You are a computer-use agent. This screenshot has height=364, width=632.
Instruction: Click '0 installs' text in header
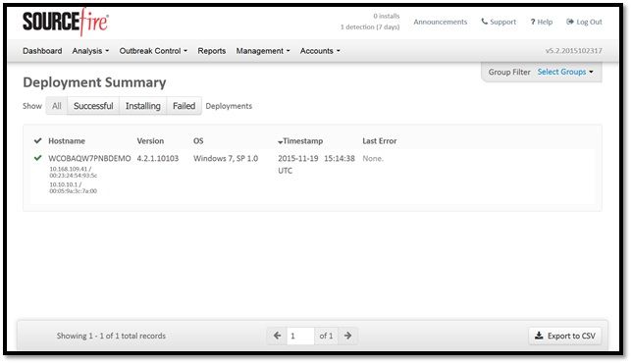[386, 16]
